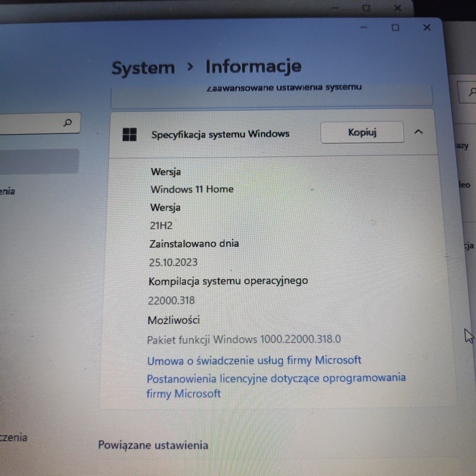Image resolution: width=476 pixels, height=476 pixels.
Task: Close the Settings window
Action: (427, 28)
